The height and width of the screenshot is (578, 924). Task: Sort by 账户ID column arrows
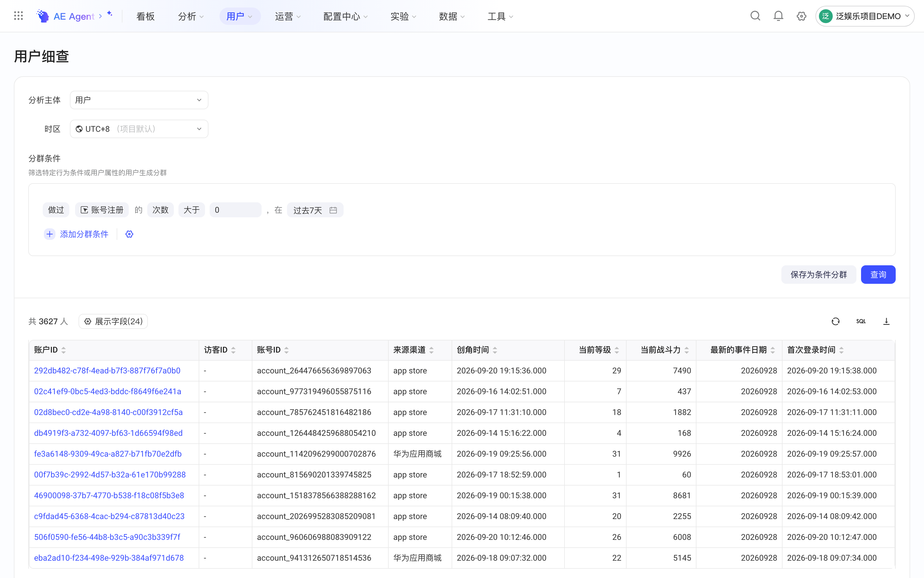pos(64,350)
